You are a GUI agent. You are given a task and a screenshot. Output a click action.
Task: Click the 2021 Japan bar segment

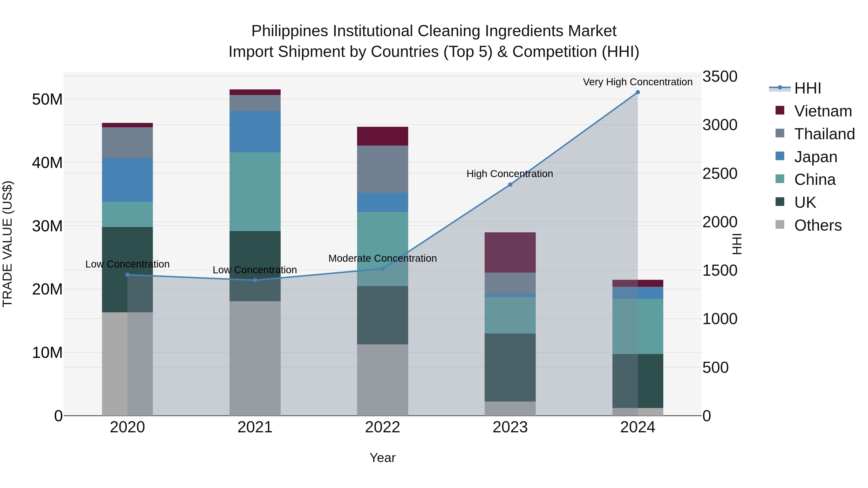(x=255, y=132)
